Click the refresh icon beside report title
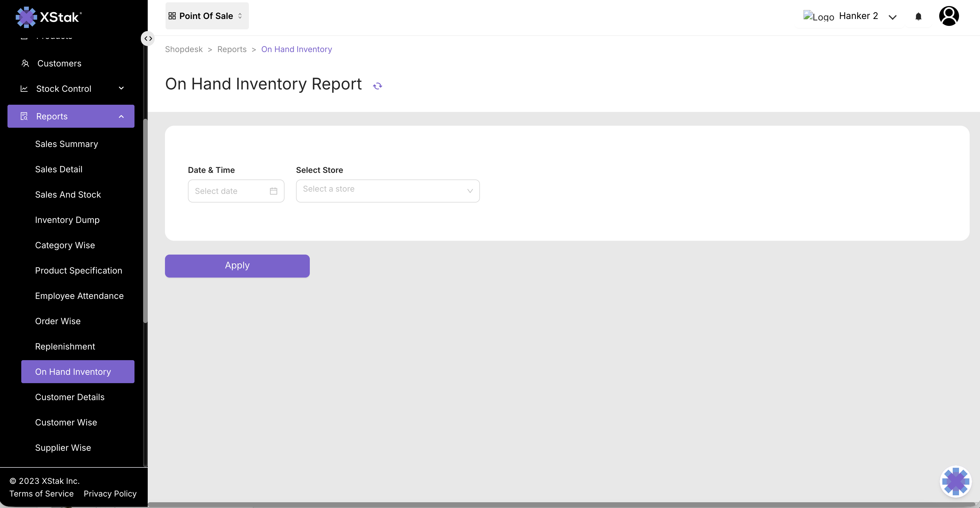The image size is (980, 508). 377,86
